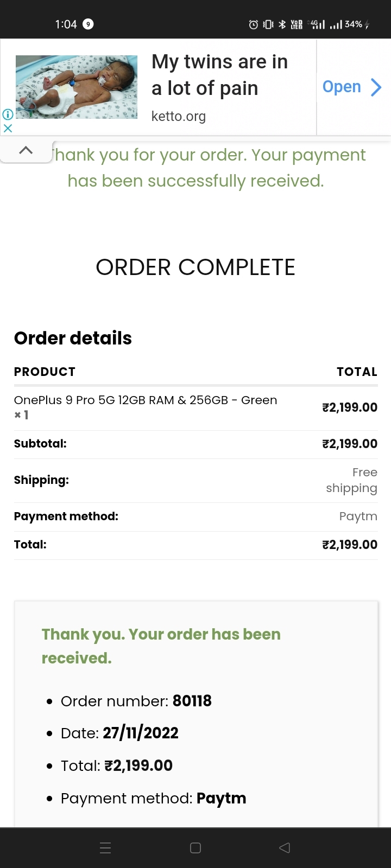This screenshot has height=868, width=391.
Task: Tap the ORDER COMPLETE heading
Action: [195, 267]
